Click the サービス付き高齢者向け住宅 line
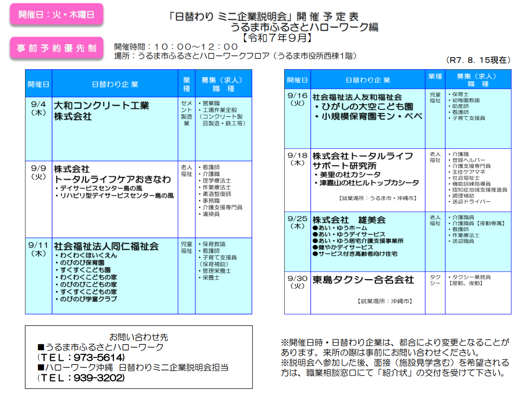 pos(355,254)
